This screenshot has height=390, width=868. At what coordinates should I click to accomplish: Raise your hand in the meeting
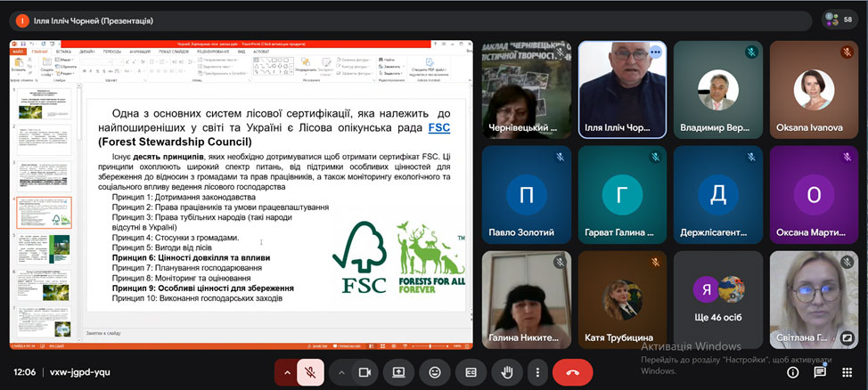coord(506,372)
